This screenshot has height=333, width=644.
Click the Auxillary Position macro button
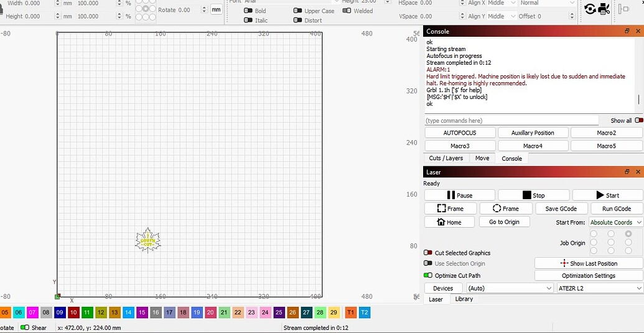pos(533,133)
